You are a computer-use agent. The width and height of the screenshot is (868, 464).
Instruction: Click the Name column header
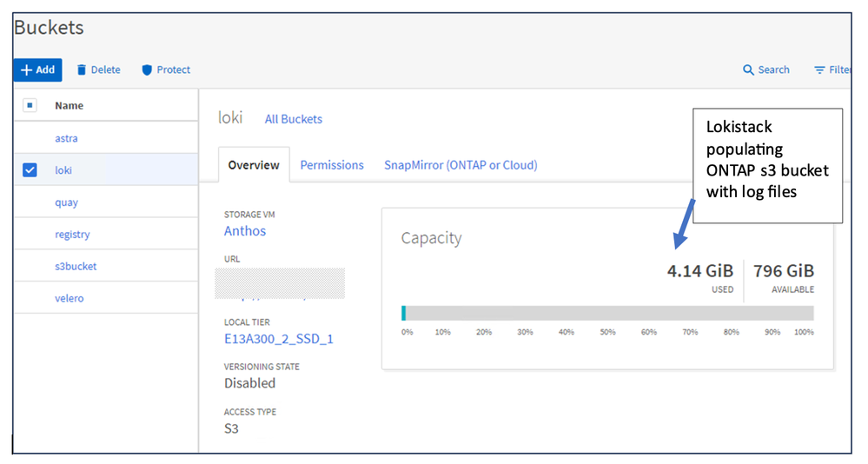pos(70,105)
